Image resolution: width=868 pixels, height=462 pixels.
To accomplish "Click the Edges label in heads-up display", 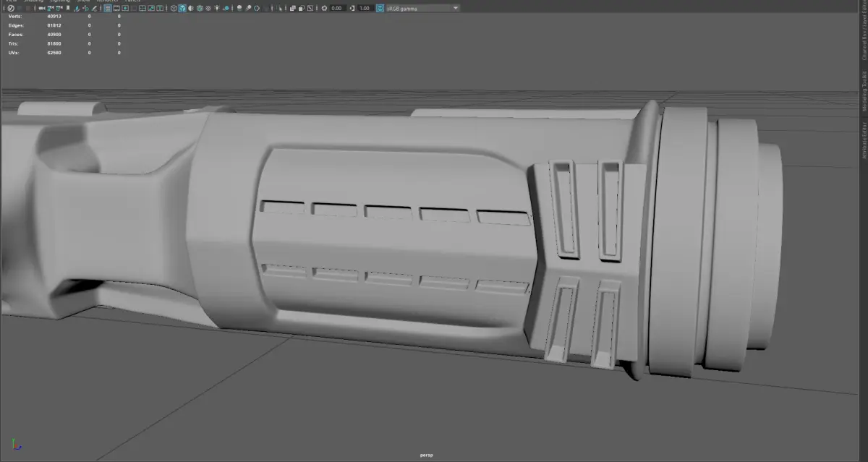I will point(17,25).
